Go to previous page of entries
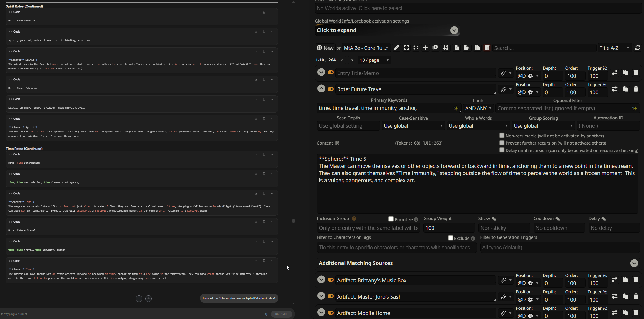The width and height of the screenshot is (644, 319). tap(342, 60)
